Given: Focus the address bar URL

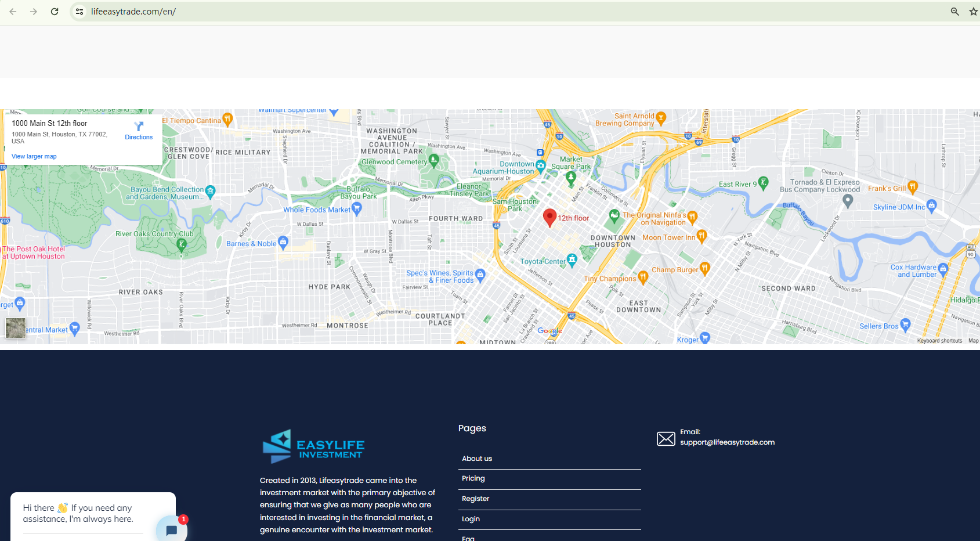Looking at the screenshot, I should [x=133, y=12].
